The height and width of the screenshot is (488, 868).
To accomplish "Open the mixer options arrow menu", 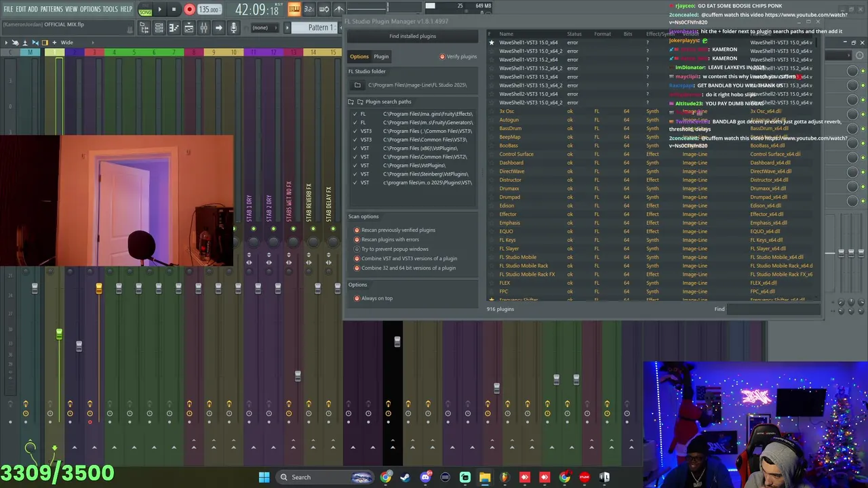I will click(6, 43).
